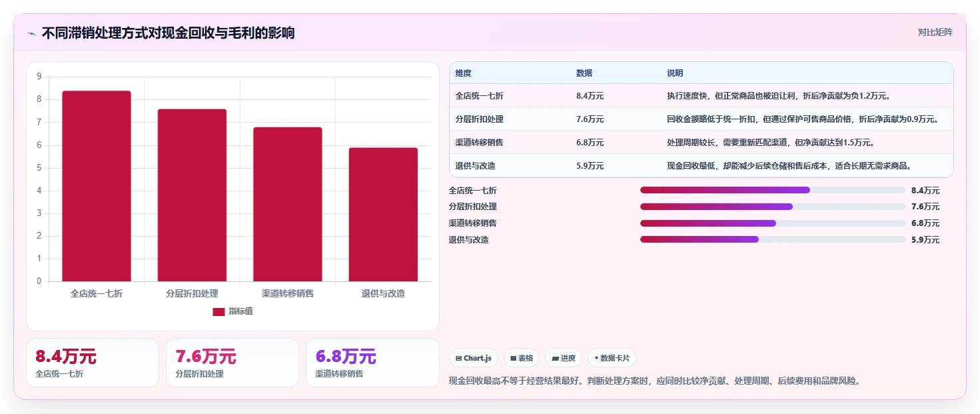Click the description starting 回收金额略低于统一折扣
Viewport: 980px width, 414px height.
(803, 119)
